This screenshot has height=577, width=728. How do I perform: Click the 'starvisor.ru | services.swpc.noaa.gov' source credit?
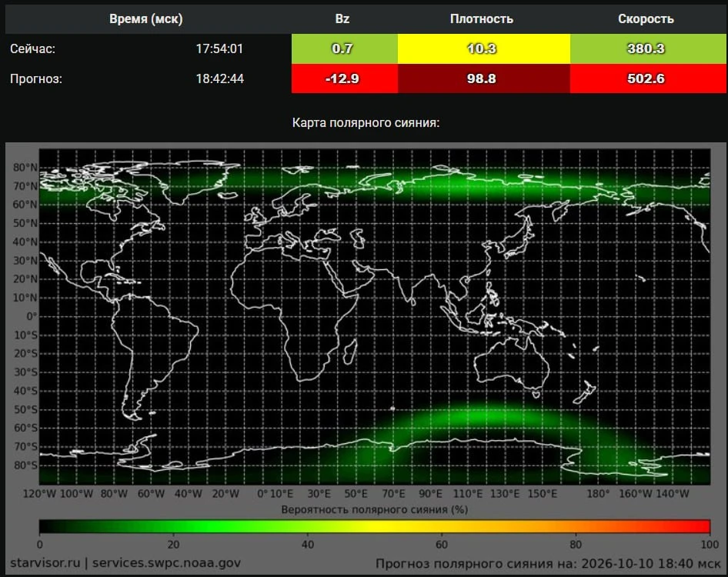pyautogui.click(x=125, y=563)
